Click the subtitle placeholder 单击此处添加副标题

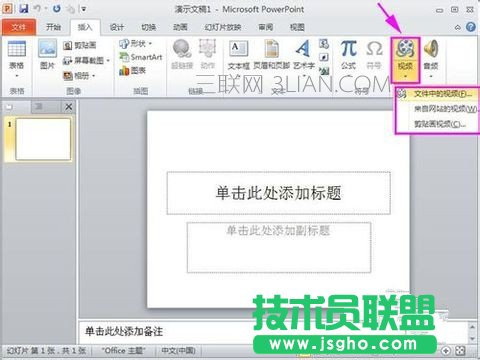point(279,247)
